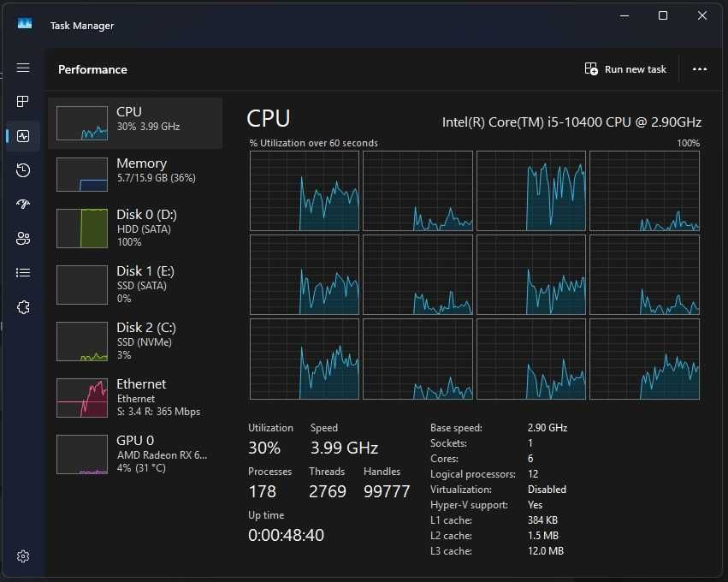
Task: Select Disk 0 (D:) HDD item
Action: click(x=135, y=228)
